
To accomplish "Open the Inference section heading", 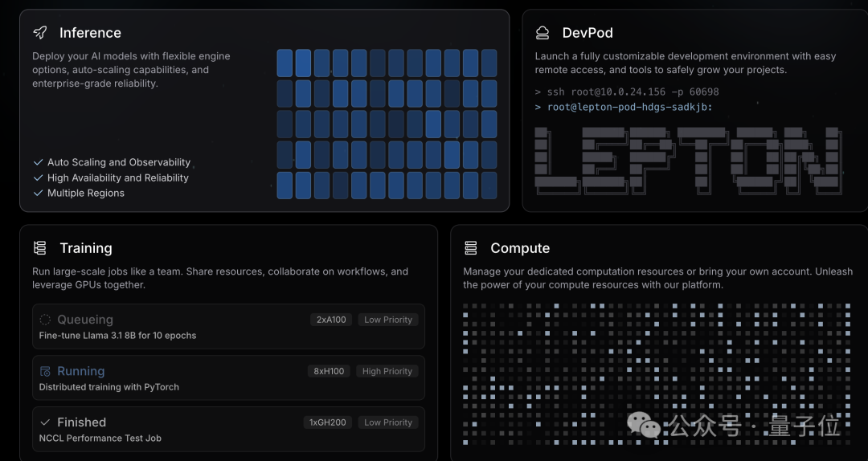I will tap(90, 33).
